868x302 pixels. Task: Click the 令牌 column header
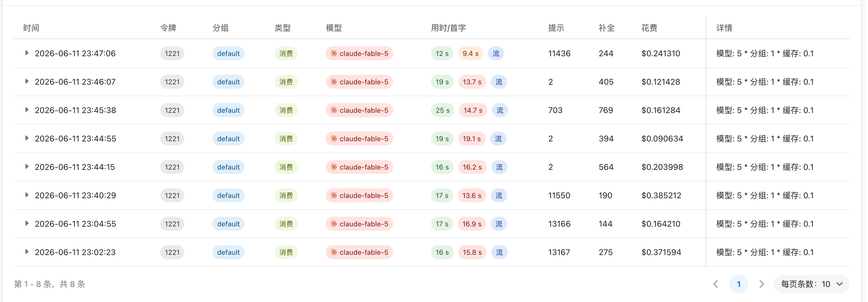168,28
